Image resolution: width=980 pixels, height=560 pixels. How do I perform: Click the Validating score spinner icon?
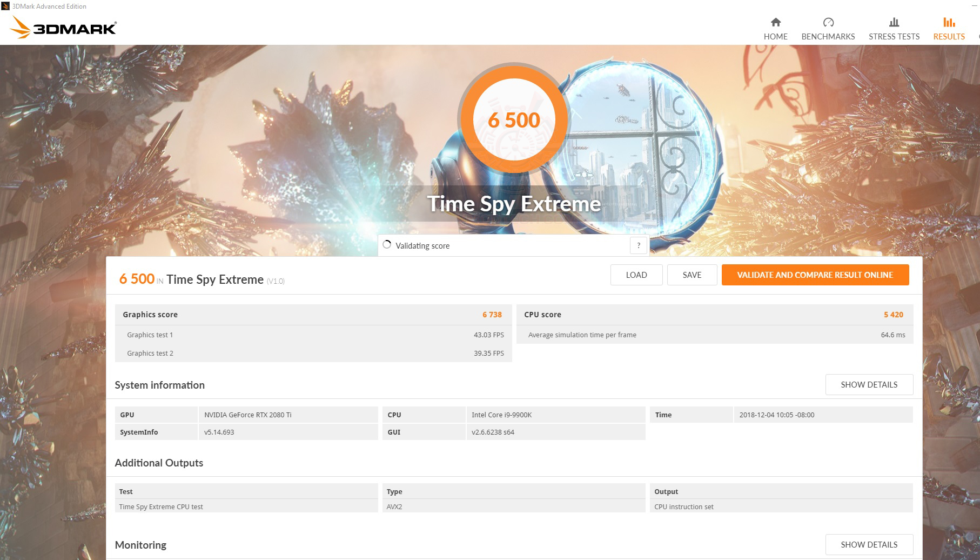387,244
